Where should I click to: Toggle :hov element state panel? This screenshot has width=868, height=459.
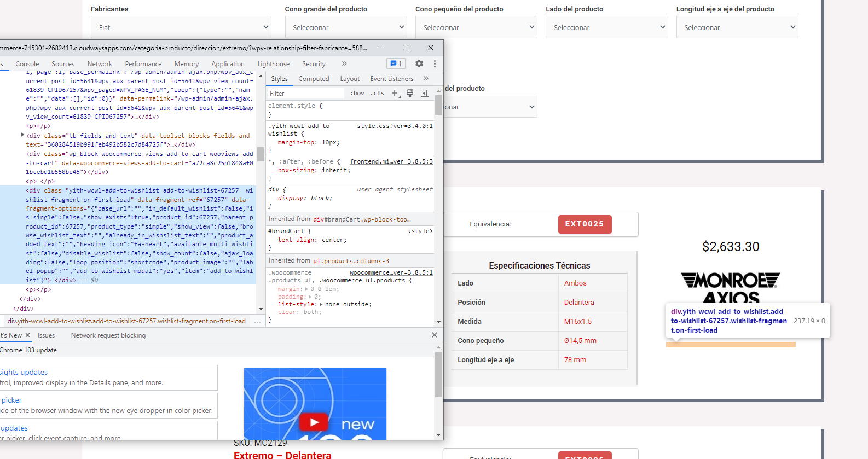point(357,93)
